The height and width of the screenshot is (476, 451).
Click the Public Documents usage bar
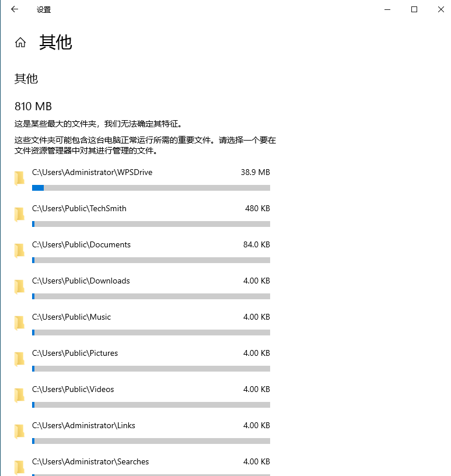pos(151,260)
